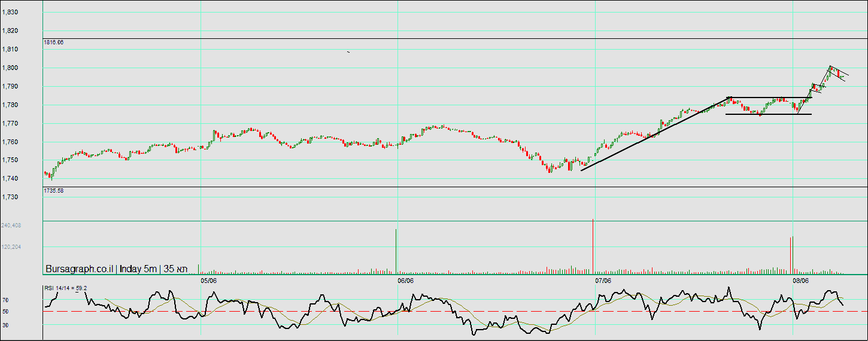
Task: Select the red volume spike near 08/06
Action: [791, 254]
